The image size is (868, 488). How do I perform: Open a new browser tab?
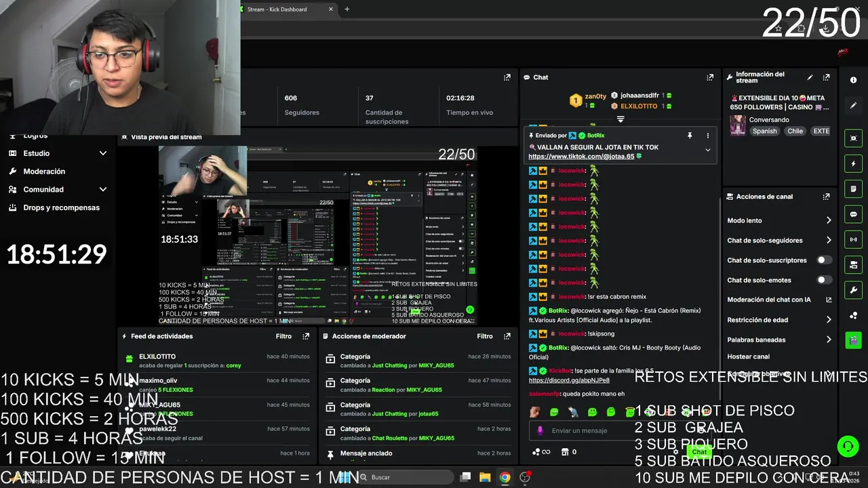[x=347, y=9]
